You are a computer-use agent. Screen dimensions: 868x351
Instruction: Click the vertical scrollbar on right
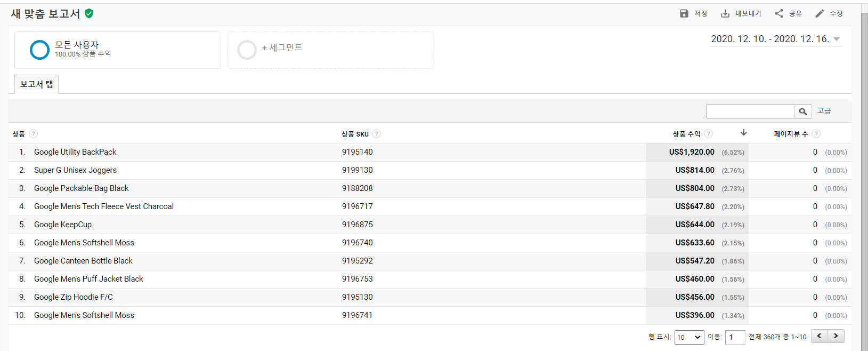pos(864,176)
